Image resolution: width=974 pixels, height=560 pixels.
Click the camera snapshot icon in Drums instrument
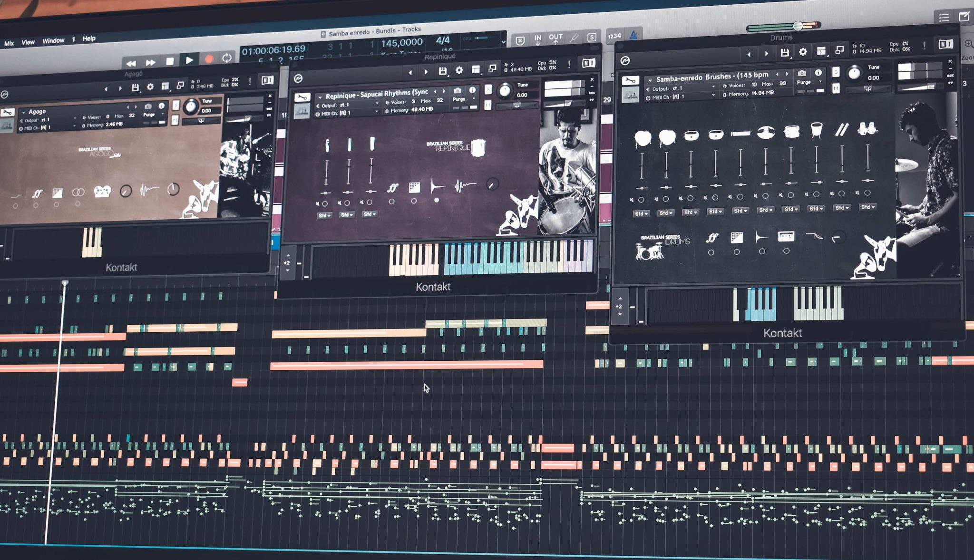(x=802, y=73)
